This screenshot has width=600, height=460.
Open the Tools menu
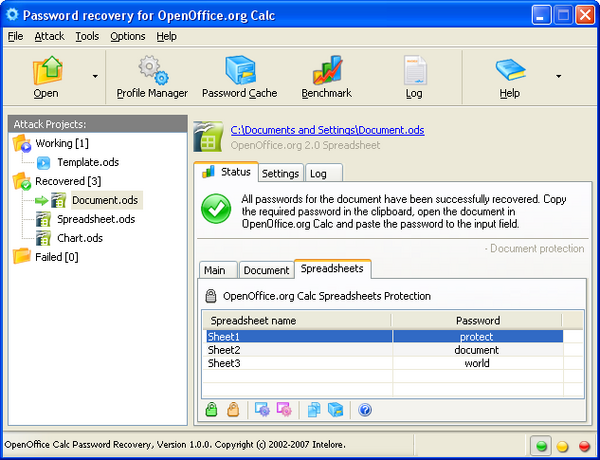tap(87, 36)
